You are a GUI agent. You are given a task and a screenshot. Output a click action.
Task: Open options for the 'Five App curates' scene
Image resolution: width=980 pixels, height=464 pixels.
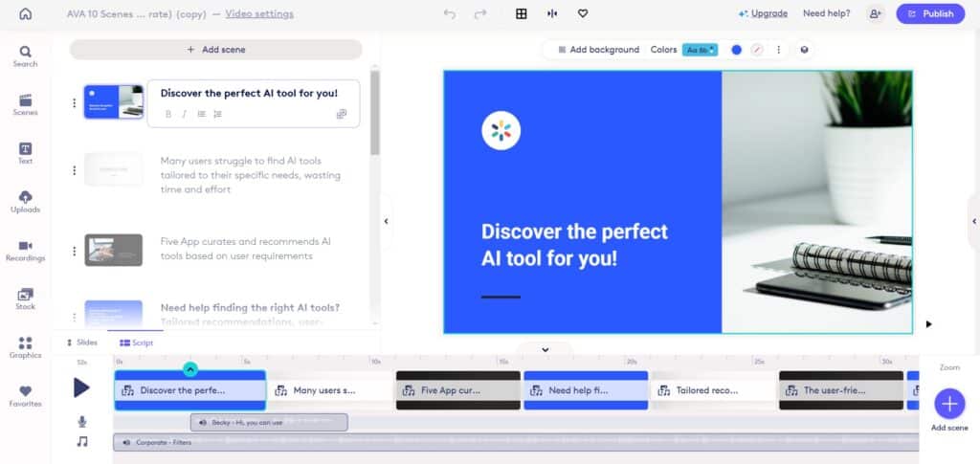coord(74,251)
